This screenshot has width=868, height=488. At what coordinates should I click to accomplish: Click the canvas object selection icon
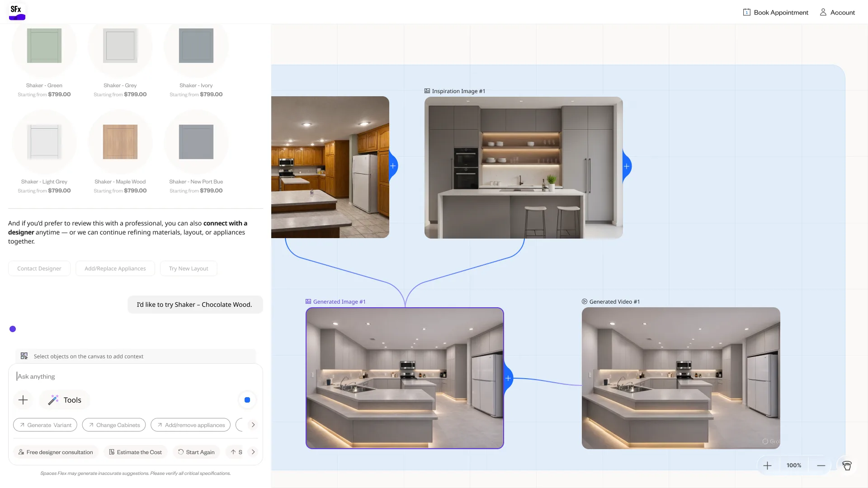(x=24, y=356)
